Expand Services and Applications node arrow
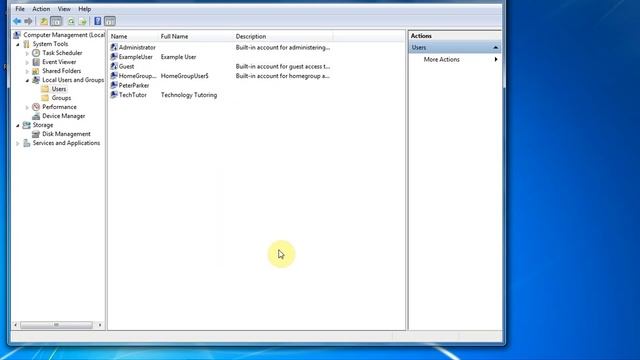 pos(18,143)
